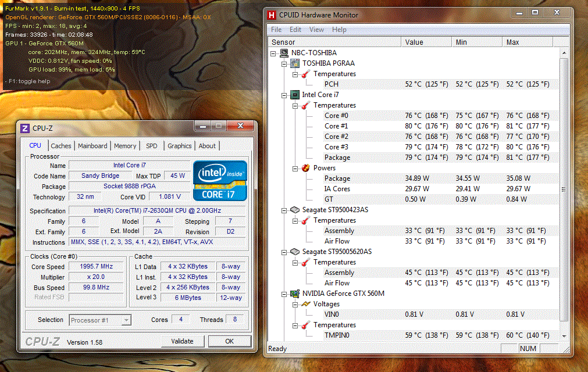Click the Code Name value Sandy Bridge

coord(100,176)
